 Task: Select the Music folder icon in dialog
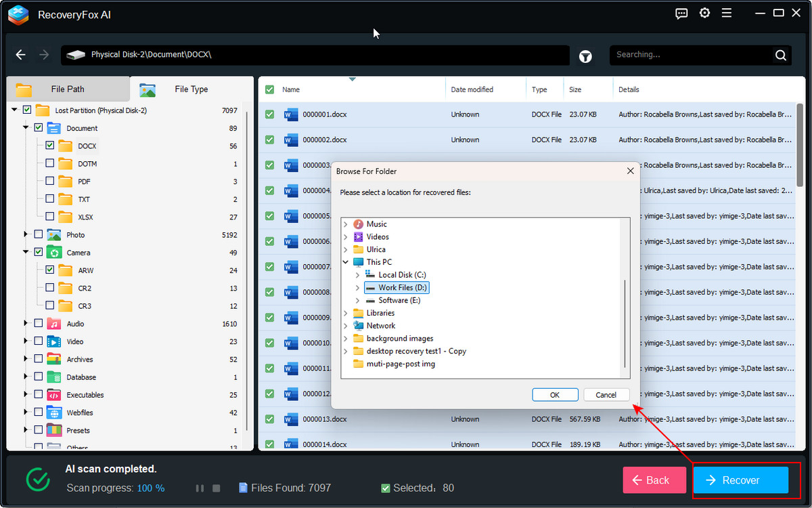359,224
